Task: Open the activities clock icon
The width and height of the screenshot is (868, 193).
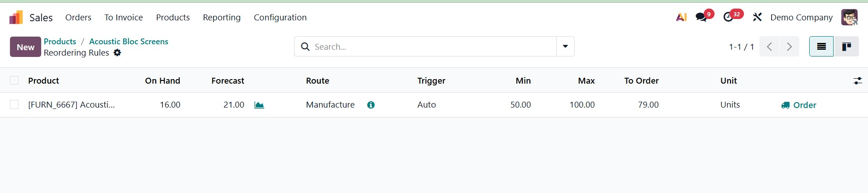Action: (x=728, y=17)
